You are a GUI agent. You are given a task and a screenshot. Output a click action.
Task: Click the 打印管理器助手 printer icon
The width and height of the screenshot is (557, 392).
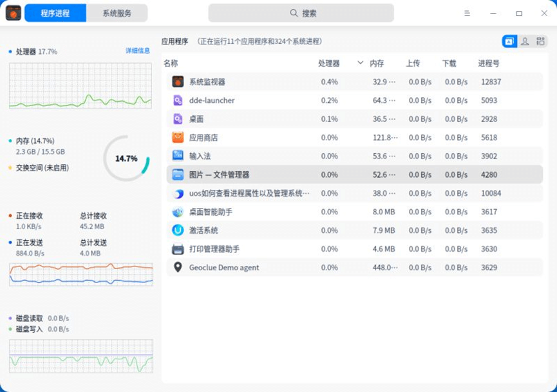pyautogui.click(x=178, y=249)
